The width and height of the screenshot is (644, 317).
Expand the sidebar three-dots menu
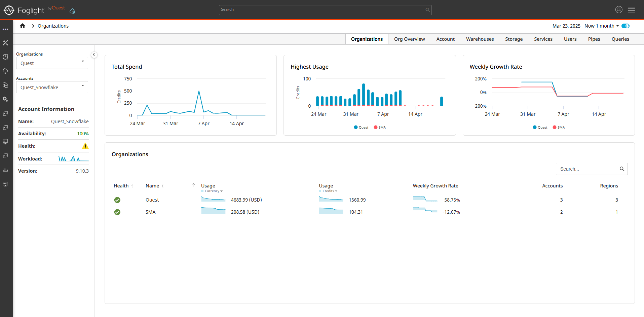(5, 29)
